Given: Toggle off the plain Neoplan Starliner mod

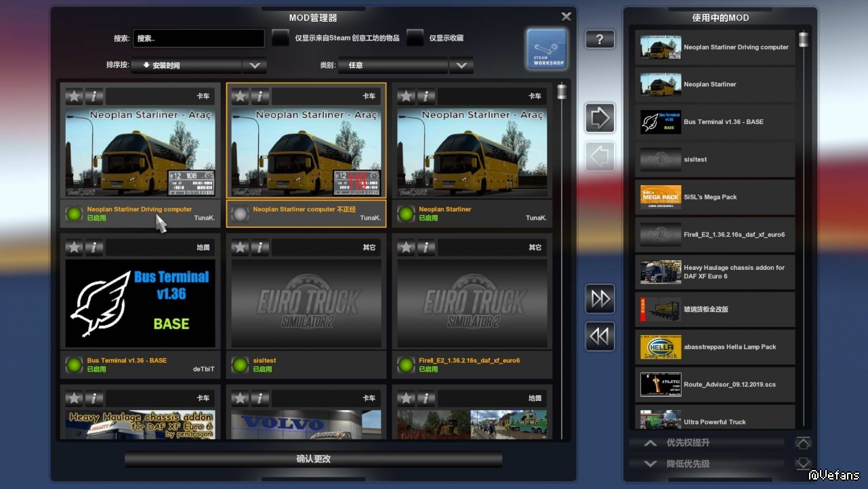Looking at the screenshot, I should 406,214.
